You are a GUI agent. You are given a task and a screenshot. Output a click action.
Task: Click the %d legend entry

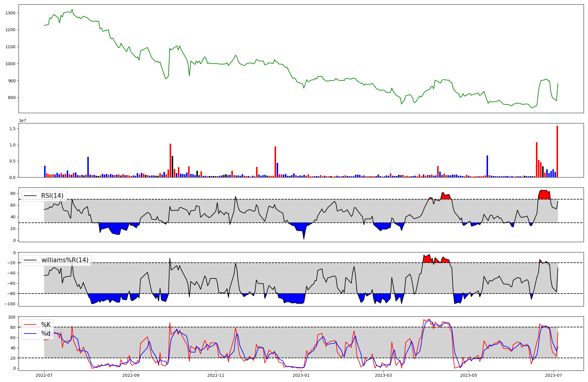[x=46, y=333]
